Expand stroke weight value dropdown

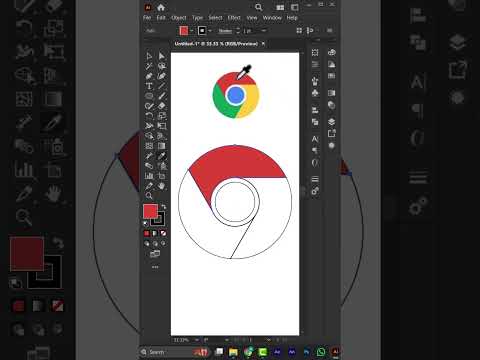click(264, 31)
